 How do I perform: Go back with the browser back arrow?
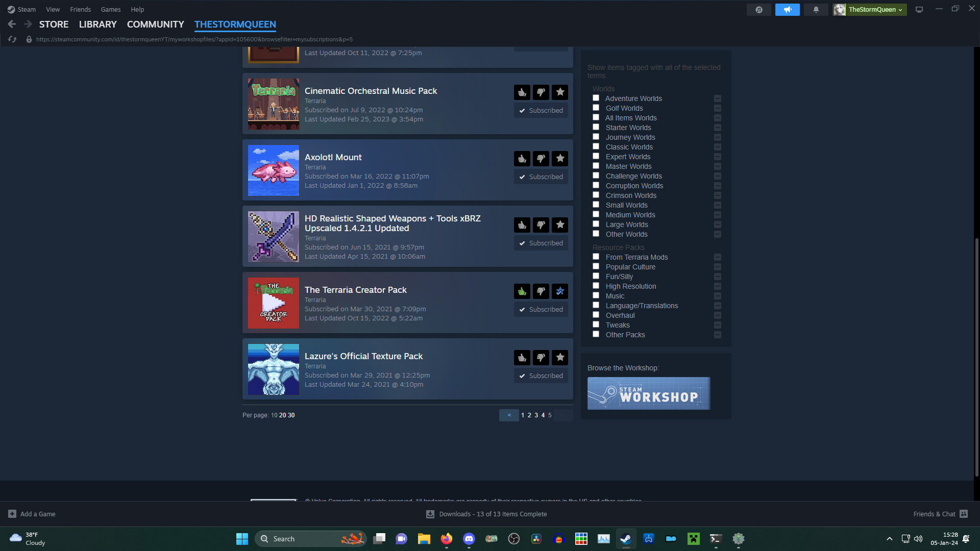[12, 24]
